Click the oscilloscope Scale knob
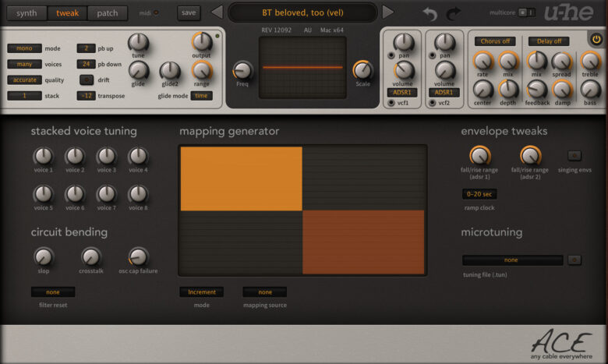This screenshot has width=608, height=364. (x=362, y=71)
